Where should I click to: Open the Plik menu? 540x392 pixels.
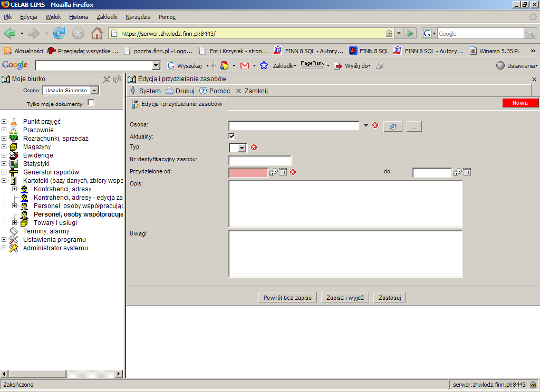coord(7,17)
